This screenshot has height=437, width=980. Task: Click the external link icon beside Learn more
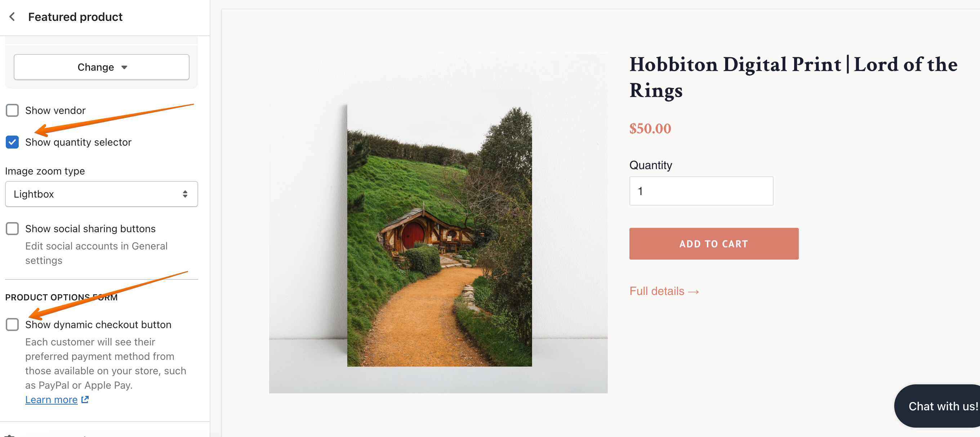[x=85, y=399]
